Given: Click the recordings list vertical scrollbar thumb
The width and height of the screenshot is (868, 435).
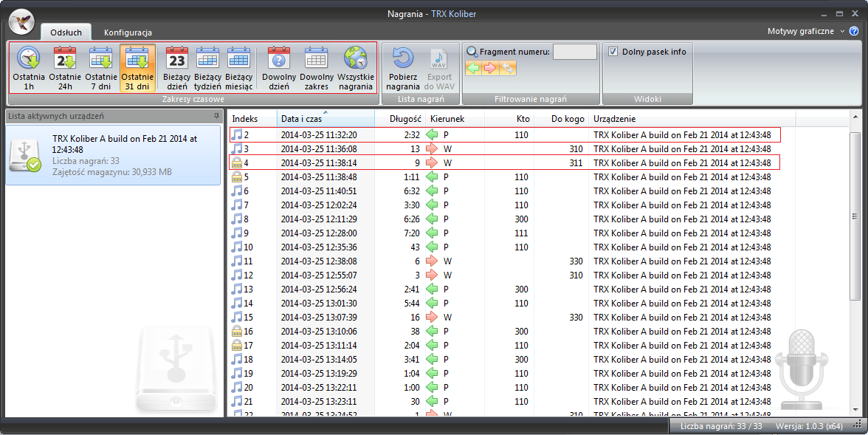Looking at the screenshot, I should click(x=855, y=216).
